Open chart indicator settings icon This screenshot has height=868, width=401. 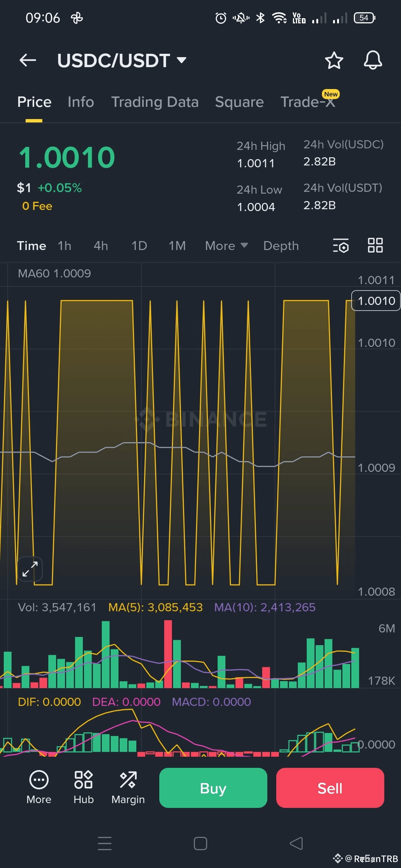[341, 246]
